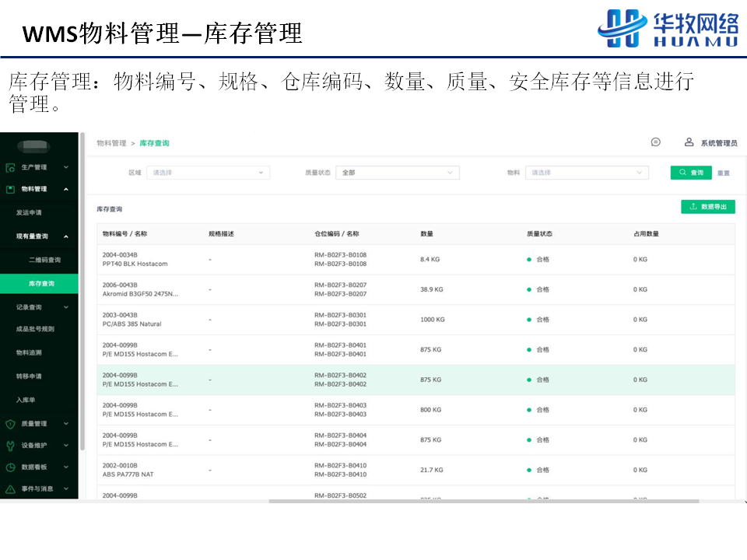Viewport: 747px width, 560px height.
Task: Click quantity cell 38.9 KG
Action: [x=431, y=289]
